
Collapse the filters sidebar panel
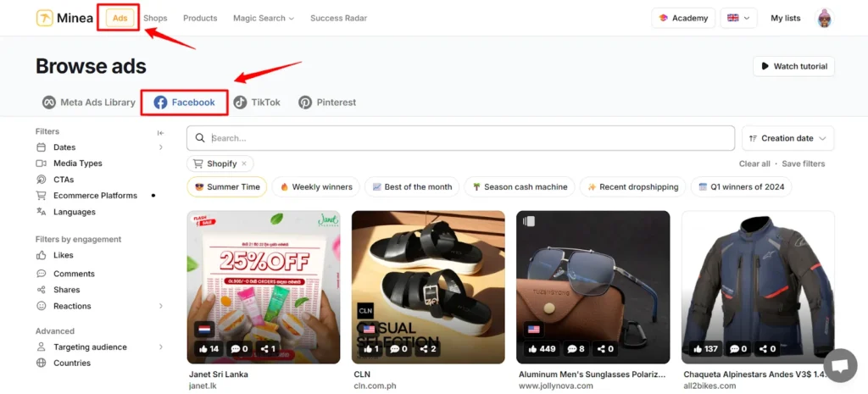pos(160,132)
